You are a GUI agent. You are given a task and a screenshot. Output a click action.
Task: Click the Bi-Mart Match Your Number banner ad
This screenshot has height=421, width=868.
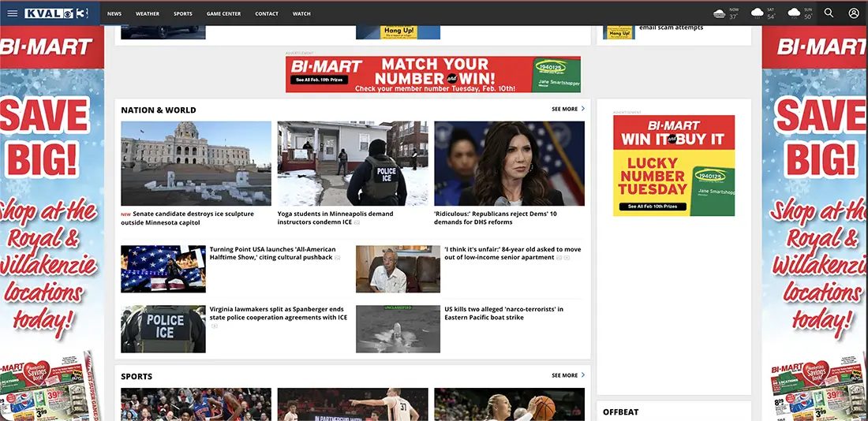[x=433, y=74]
